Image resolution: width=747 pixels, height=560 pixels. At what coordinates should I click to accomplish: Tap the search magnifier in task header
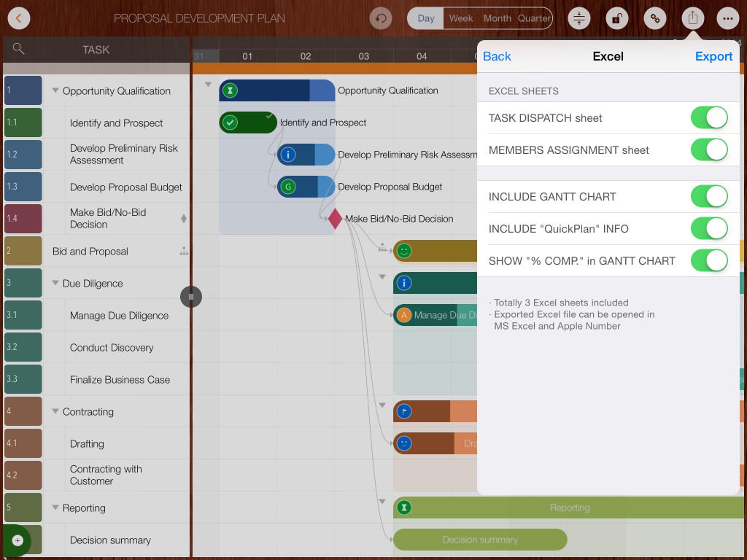(19, 49)
